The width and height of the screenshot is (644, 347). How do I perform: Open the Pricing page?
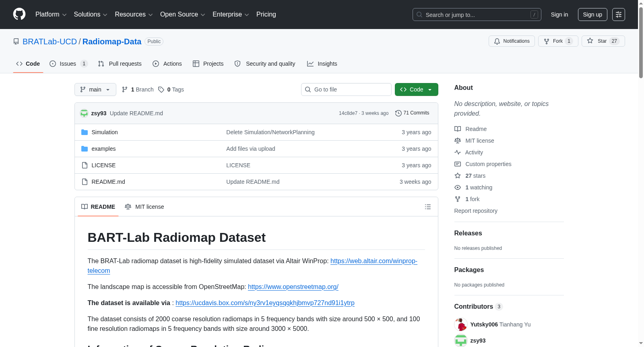coord(266,15)
